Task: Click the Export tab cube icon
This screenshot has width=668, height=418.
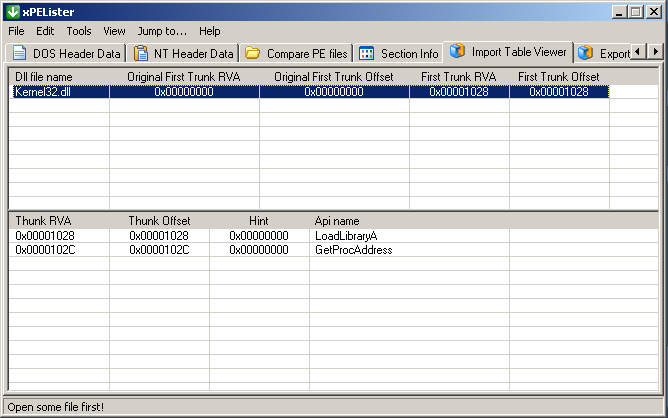Action: pos(585,53)
